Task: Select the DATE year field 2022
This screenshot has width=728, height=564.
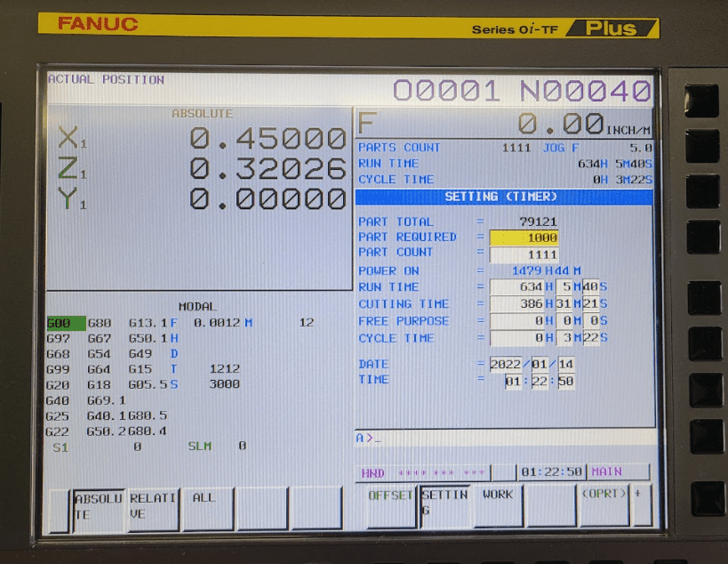Action: click(x=506, y=364)
